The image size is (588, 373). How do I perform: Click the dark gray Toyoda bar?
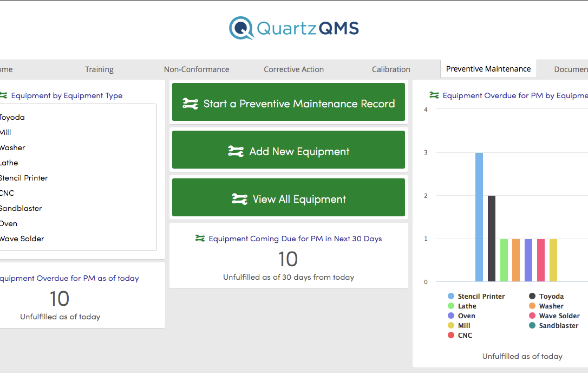492,239
